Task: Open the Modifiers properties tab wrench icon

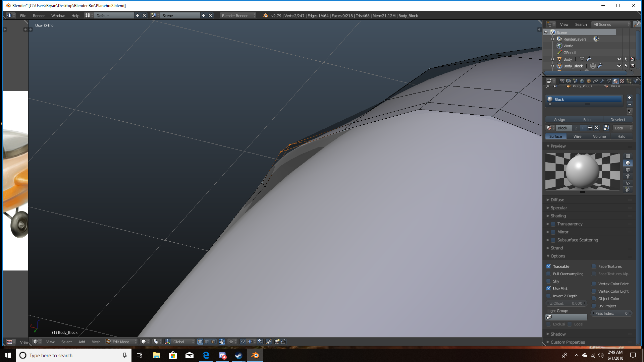Action: pyautogui.click(x=602, y=81)
